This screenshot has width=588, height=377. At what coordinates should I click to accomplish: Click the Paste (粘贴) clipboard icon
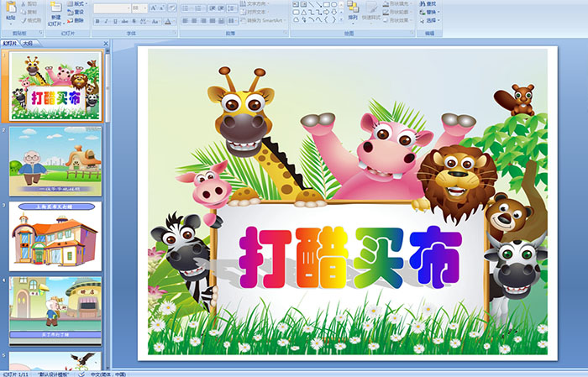pyautogui.click(x=11, y=8)
